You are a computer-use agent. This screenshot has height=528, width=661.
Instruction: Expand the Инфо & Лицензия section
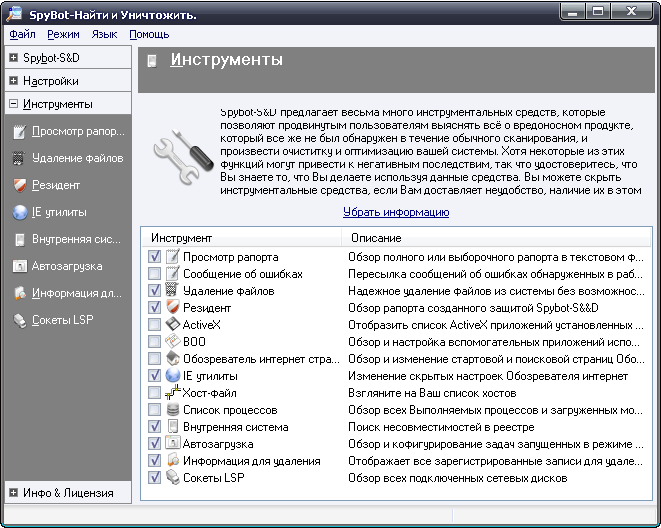pyautogui.click(x=13, y=492)
